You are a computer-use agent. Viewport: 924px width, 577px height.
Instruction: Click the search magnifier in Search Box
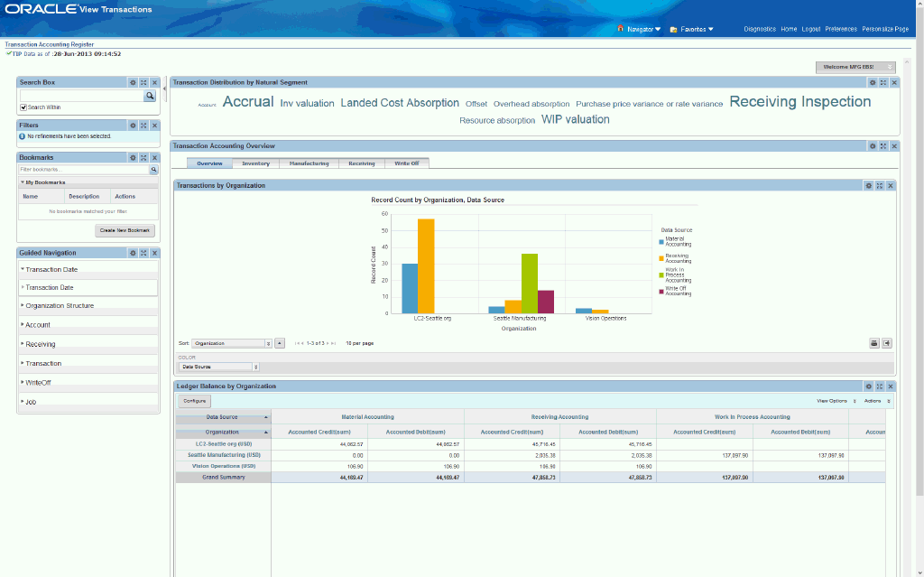point(150,96)
